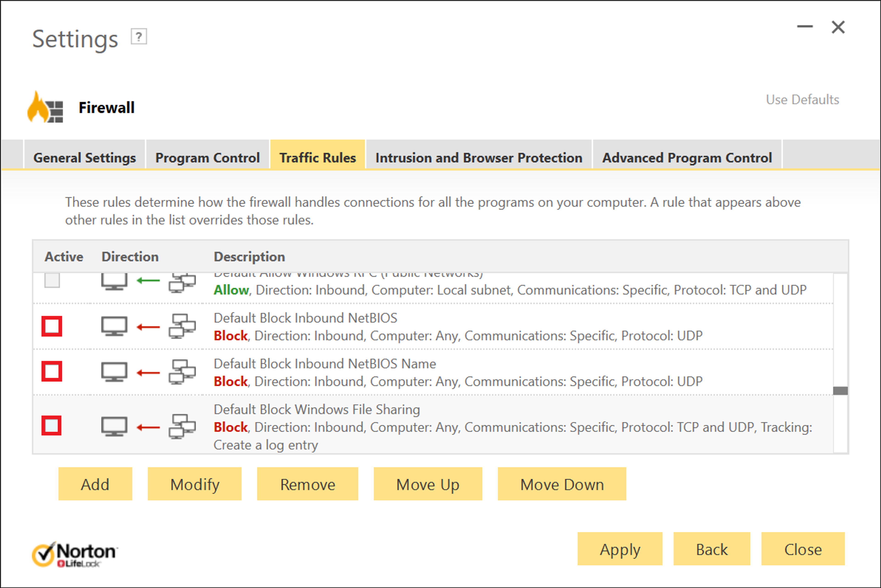Click the computer monitor icon in NetBIOS Name row
Viewport: 881px width, 588px height.
click(x=114, y=372)
